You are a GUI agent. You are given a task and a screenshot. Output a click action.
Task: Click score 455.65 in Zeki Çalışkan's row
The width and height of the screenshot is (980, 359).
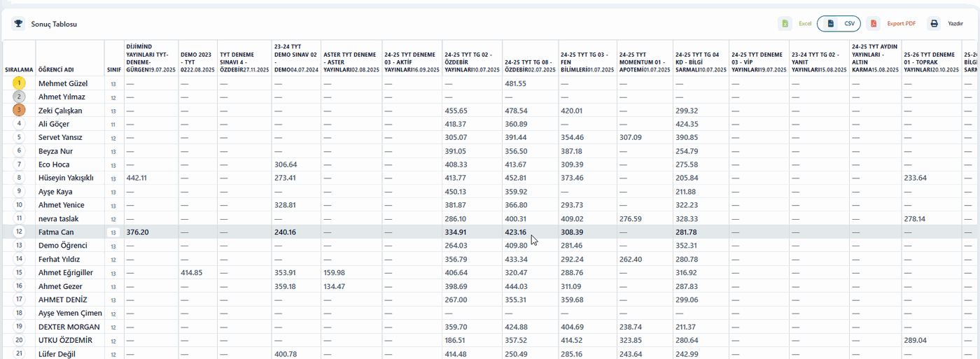456,111
